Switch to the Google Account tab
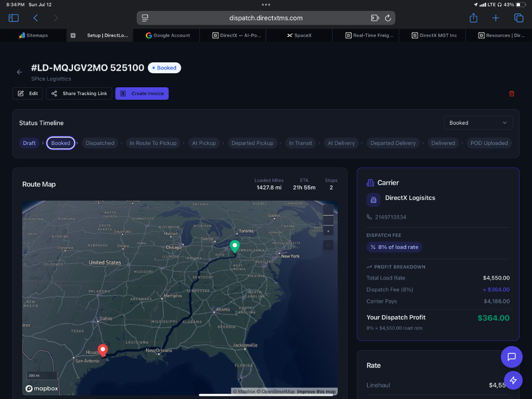 pyautogui.click(x=168, y=35)
